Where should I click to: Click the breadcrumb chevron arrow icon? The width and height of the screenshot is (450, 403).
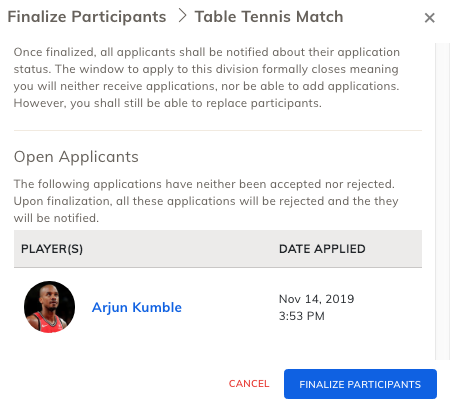(182, 16)
